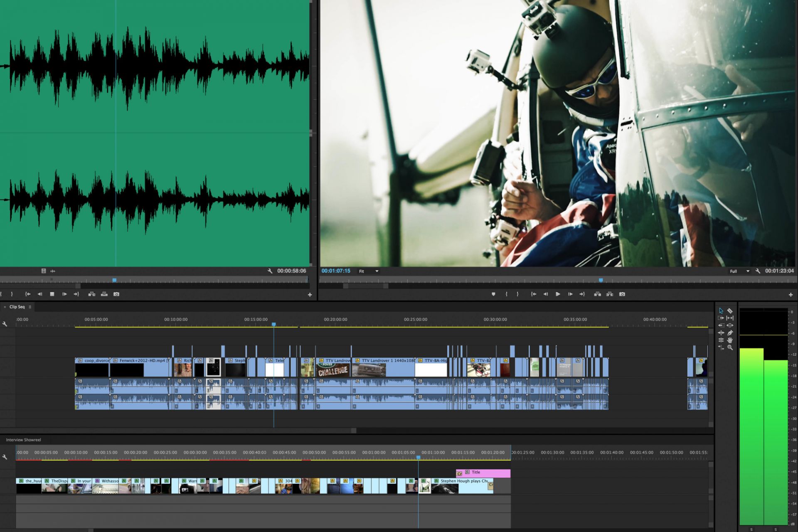Switch to Clip Seq timeline tab
The width and height of the screenshot is (798, 532).
[x=17, y=307]
